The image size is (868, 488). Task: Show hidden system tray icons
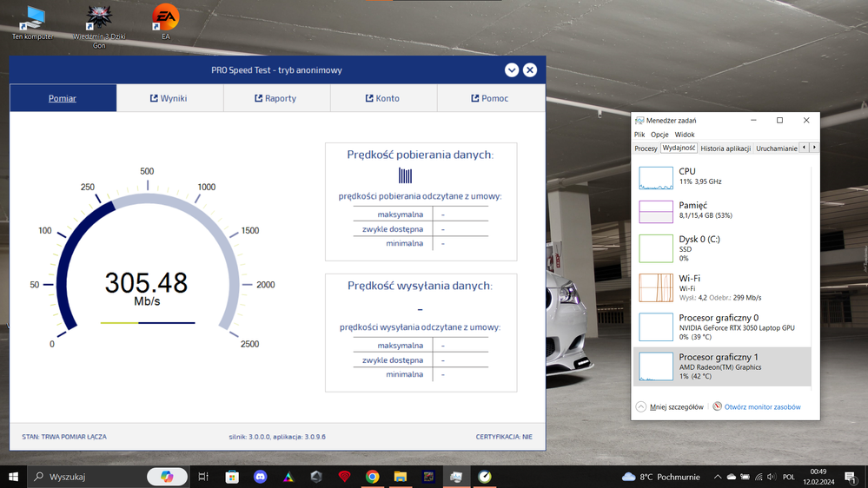tap(718, 477)
